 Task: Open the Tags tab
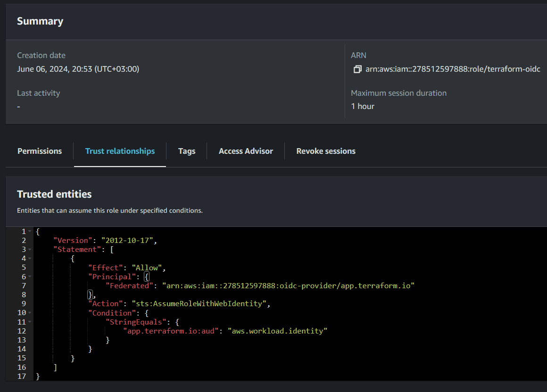(187, 151)
